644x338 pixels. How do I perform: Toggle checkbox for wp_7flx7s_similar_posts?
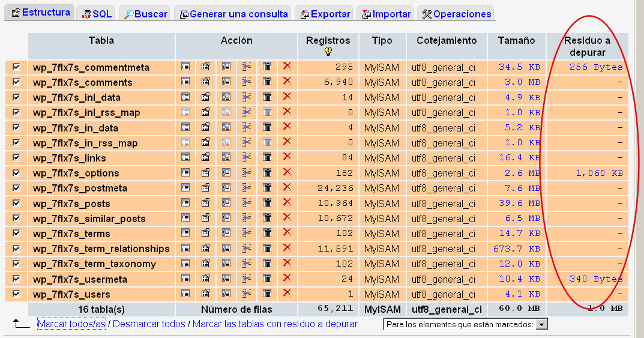[16, 218]
